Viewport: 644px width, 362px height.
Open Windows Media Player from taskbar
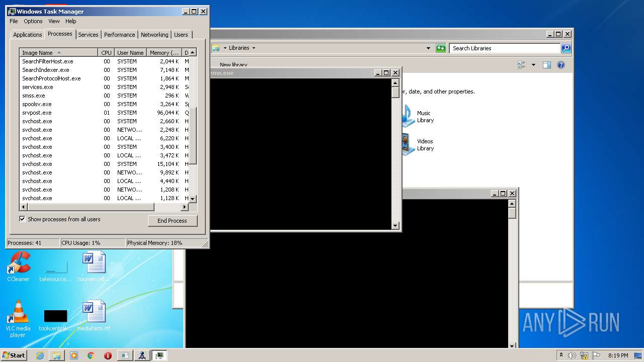pyautogui.click(x=74, y=355)
